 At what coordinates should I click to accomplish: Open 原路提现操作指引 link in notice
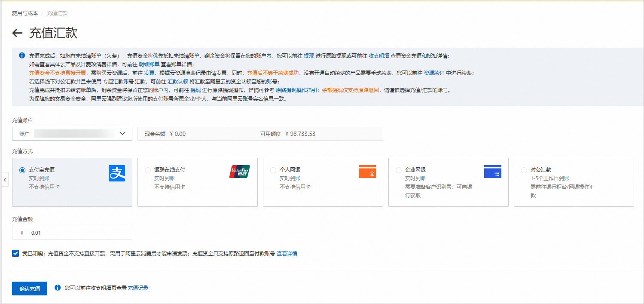[x=297, y=90]
